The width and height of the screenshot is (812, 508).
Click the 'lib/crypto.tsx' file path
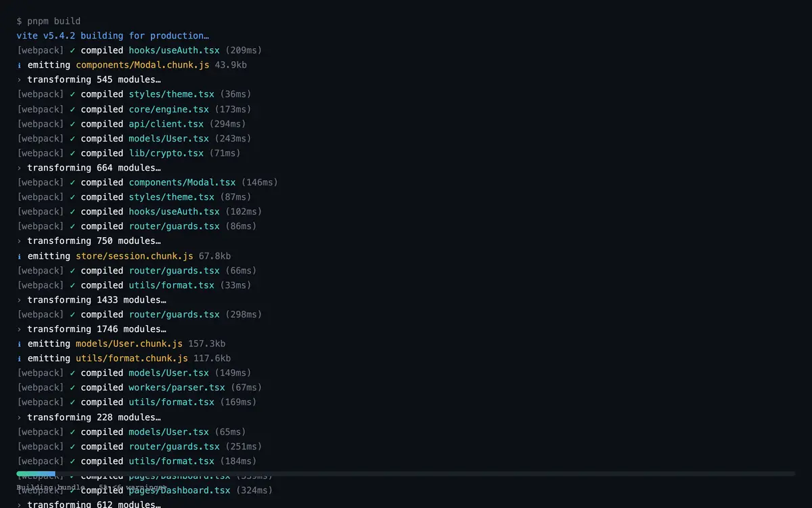[x=166, y=153]
